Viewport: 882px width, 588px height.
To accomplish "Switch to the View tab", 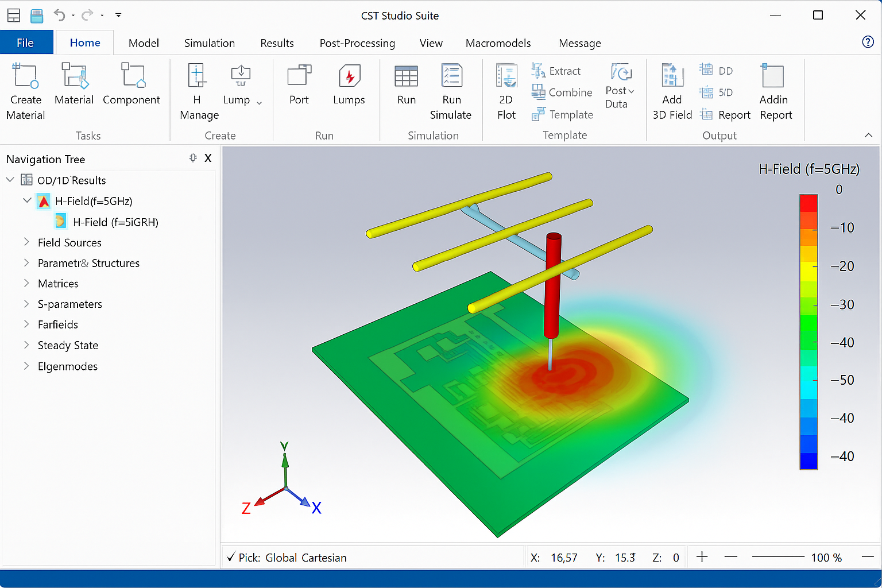I will [x=431, y=43].
